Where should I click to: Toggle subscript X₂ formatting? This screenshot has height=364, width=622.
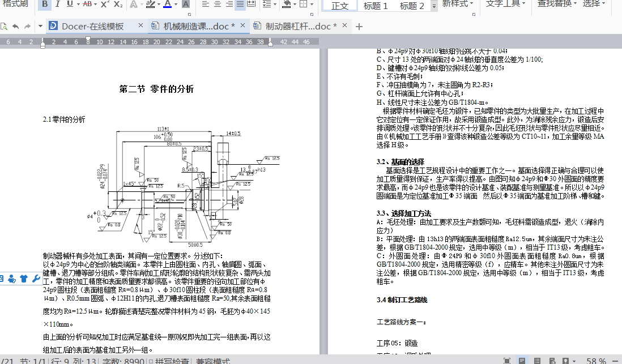118,4
